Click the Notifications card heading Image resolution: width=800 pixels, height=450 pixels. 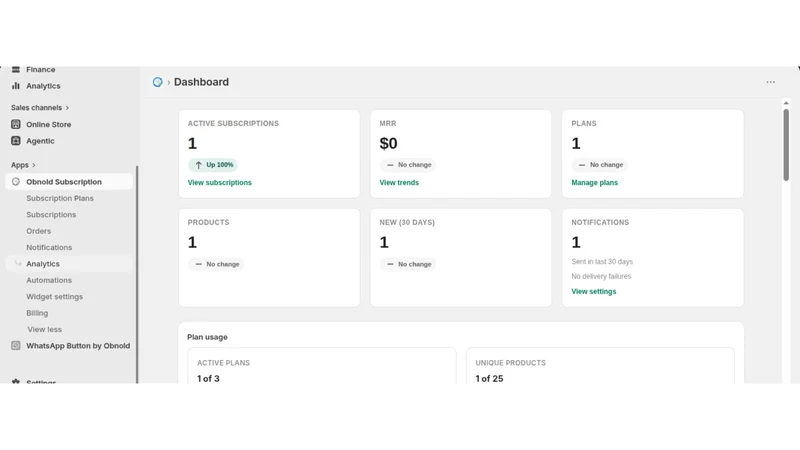tap(600, 222)
